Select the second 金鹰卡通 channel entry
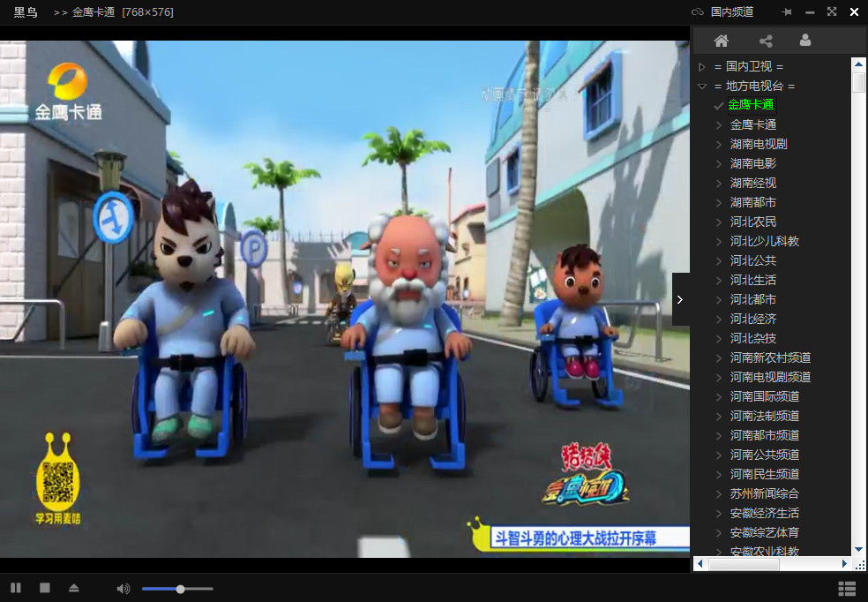Screen dimensions: 868x602 752,124
